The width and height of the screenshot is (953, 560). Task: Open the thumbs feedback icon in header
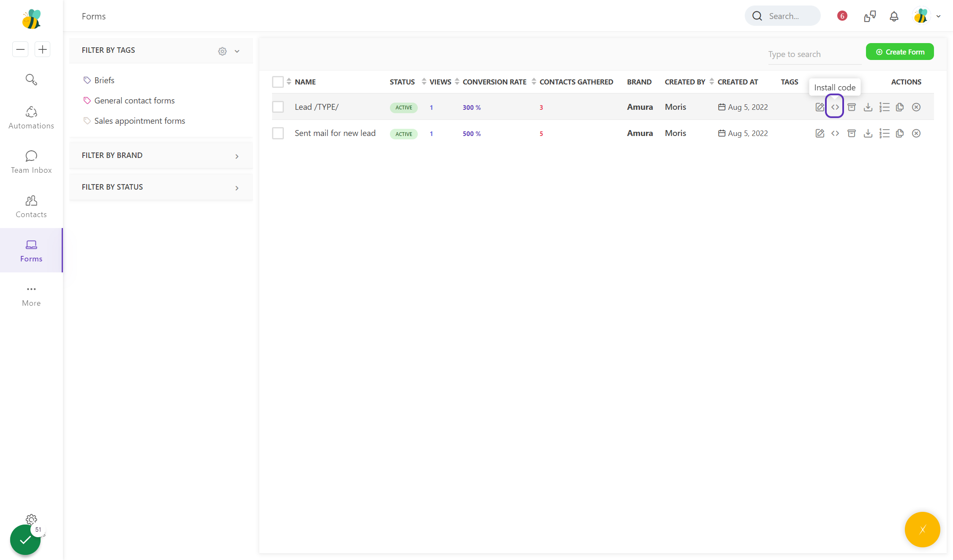pos(870,16)
